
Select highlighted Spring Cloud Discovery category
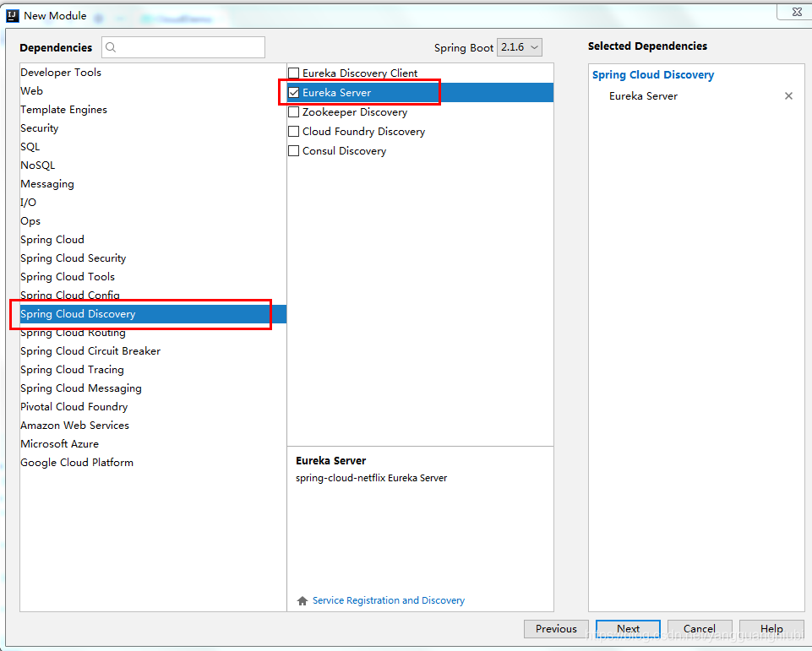(x=153, y=314)
